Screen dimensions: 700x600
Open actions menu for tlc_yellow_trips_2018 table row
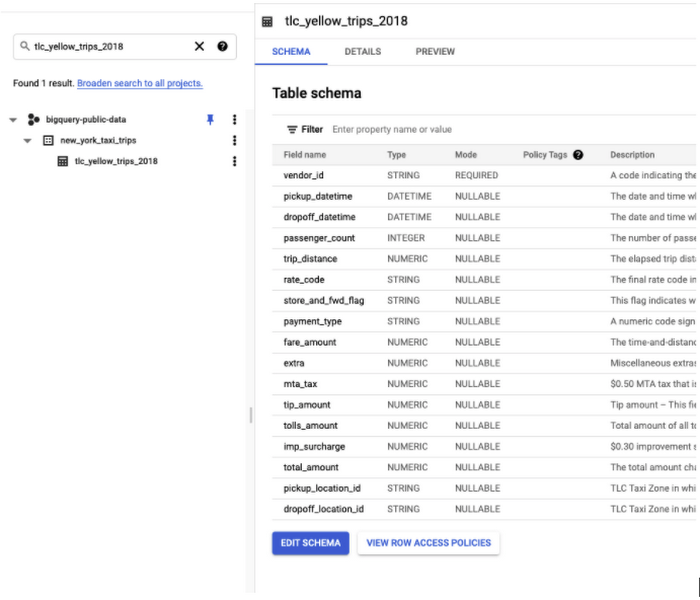click(x=234, y=161)
